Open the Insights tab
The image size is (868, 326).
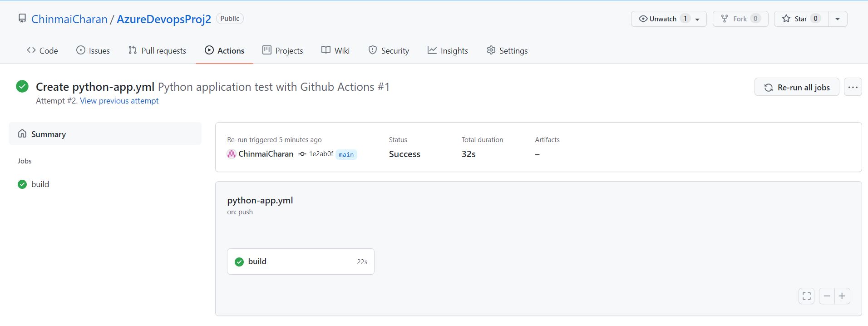(448, 50)
